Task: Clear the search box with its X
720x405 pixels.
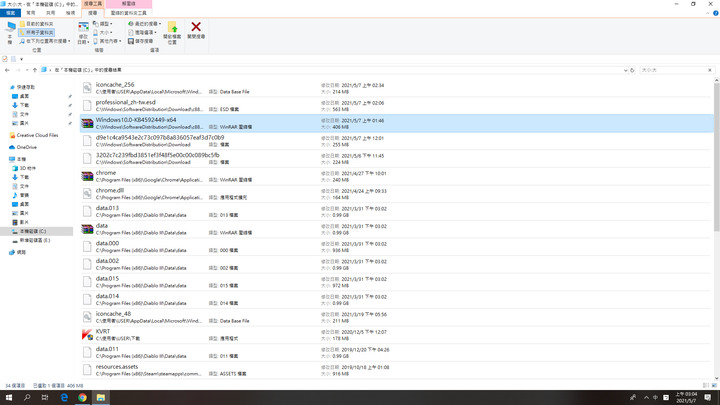Action: [710, 70]
